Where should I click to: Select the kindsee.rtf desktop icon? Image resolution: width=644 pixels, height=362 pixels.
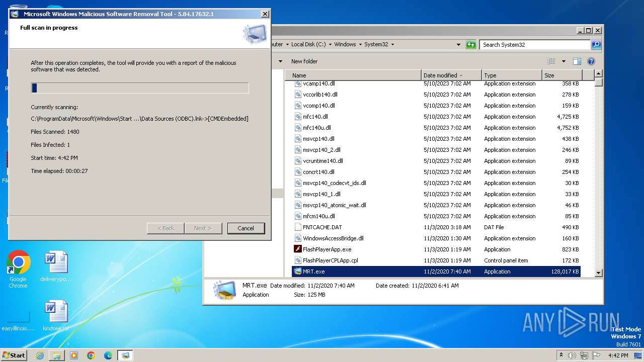56,316
